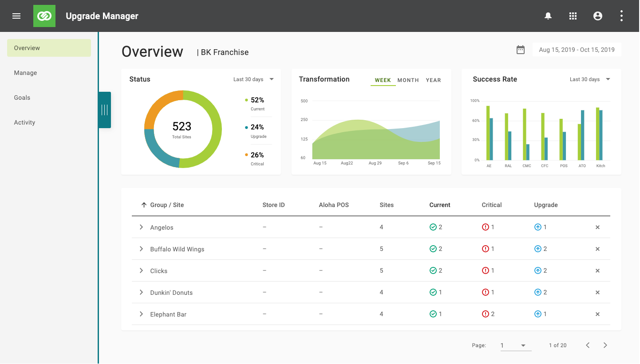640x364 pixels.
Task: Click Dunkin' Donuts current checkmark icon
Action: click(x=433, y=292)
